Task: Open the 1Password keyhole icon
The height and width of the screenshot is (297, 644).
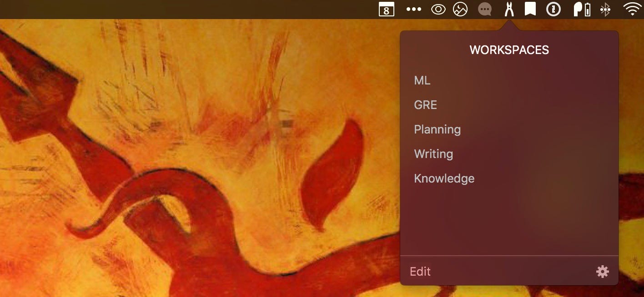Action: pyautogui.click(x=553, y=9)
